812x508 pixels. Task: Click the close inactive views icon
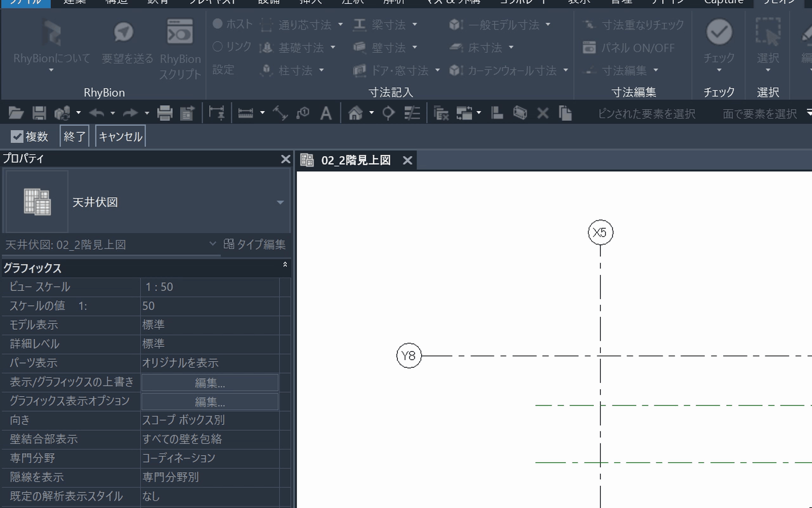point(441,113)
